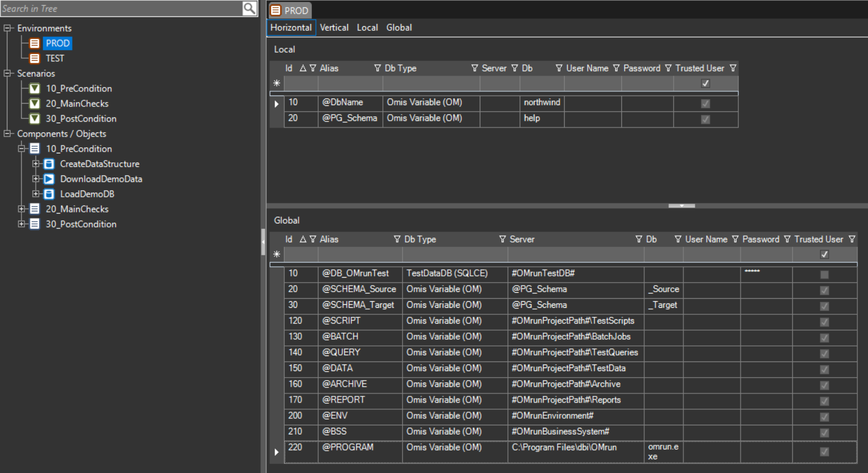Toggle Trusted User checkbox in Global filter row
Screen dimensions: 868x473
[x=824, y=255]
